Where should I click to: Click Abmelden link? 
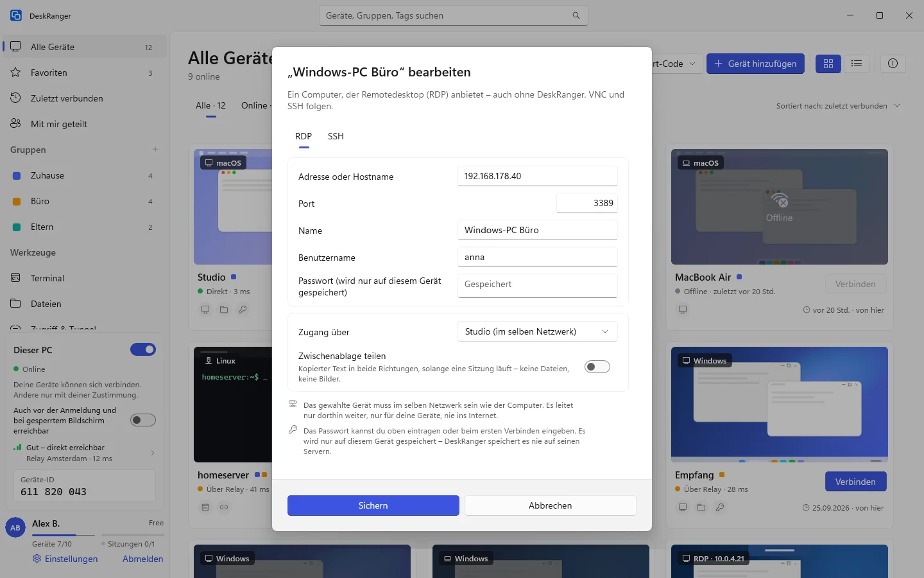[x=143, y=559]
